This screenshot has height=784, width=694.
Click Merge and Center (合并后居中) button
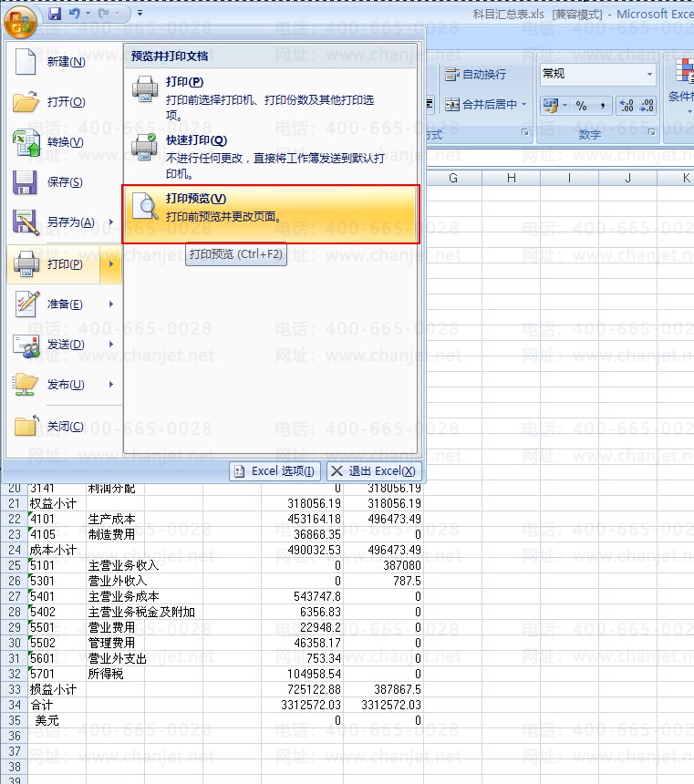click(481, 105)
